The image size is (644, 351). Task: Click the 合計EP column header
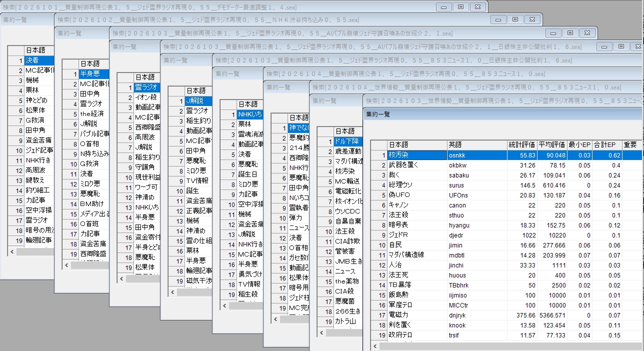click(605, 145)
